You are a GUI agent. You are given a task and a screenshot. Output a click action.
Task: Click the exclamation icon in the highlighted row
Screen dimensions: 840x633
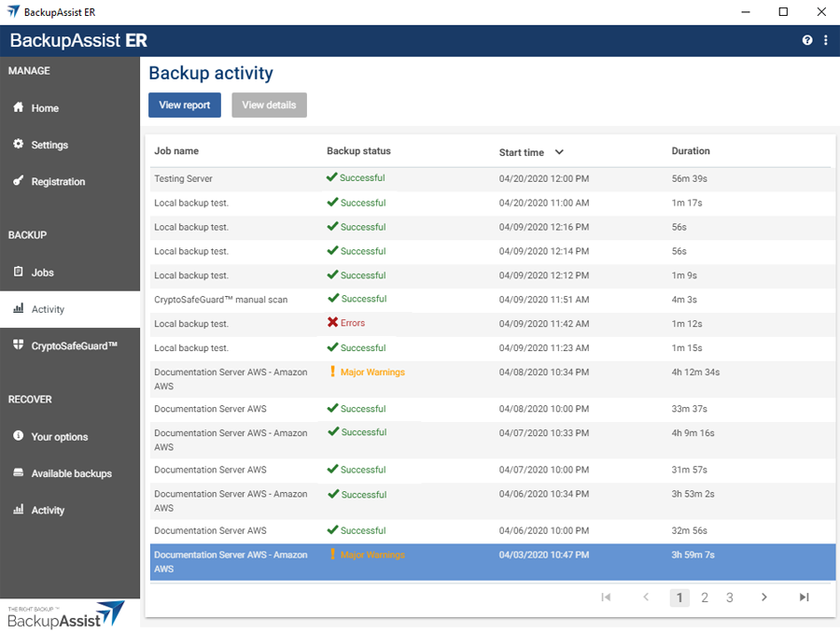click(x=332, y=554)
